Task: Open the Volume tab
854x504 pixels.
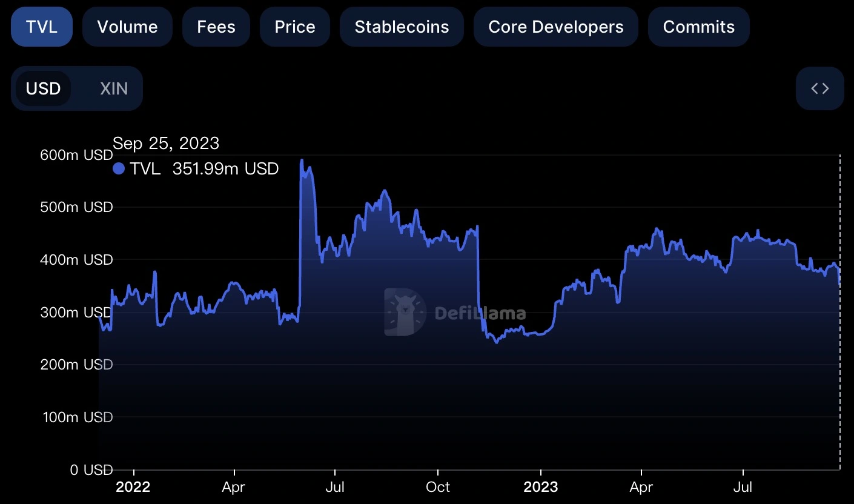Action: point(127,27)
